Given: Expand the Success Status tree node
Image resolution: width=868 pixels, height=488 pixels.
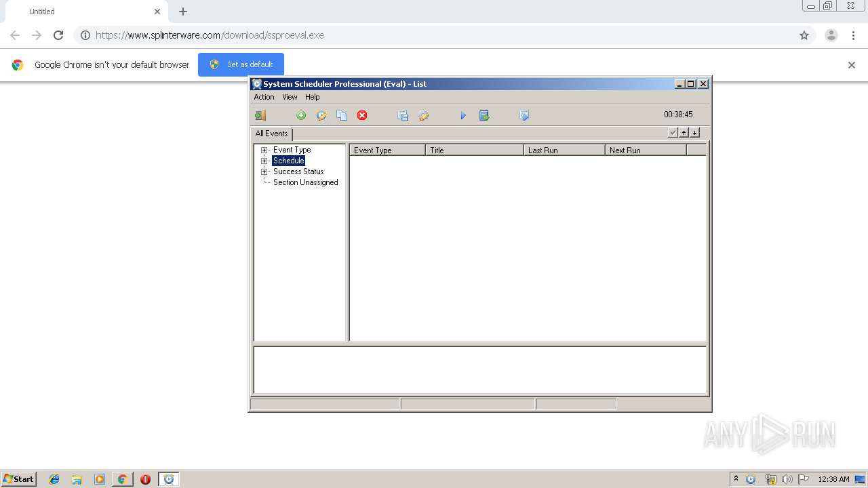Looking at the screenshot, I should pos(264,171).
